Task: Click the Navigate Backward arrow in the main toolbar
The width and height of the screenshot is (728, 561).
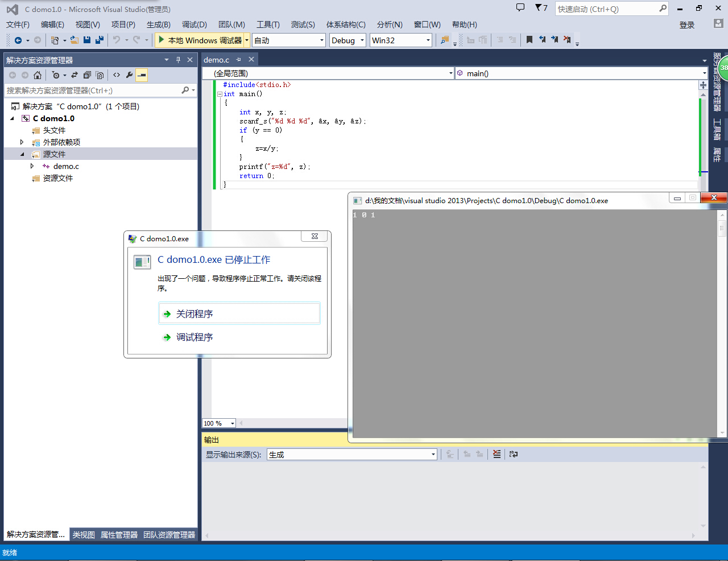Action: click(x=18, y=40)
